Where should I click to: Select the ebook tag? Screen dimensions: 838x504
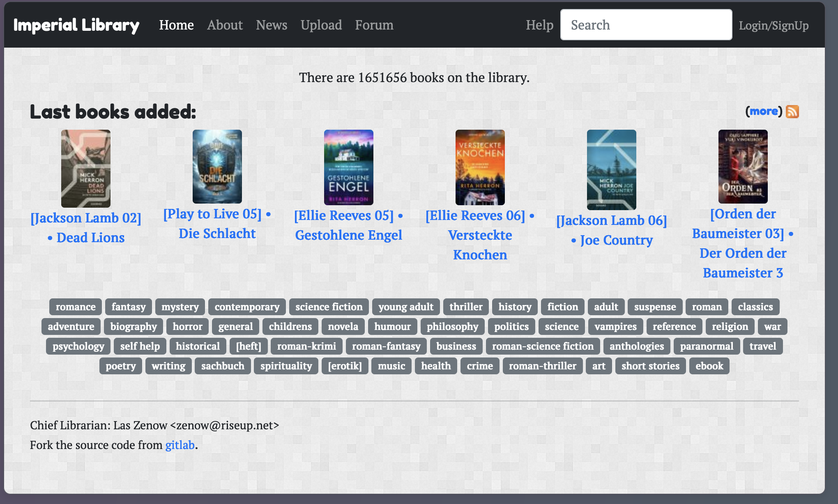point(709,366)
